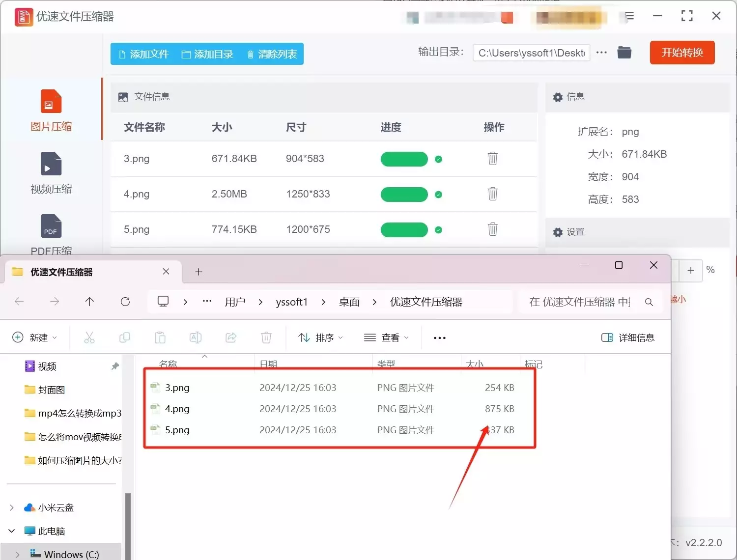This screenshot has height=560, width=737.
Task: Expand the chevron after 用户 breadcrumb
Action: 260,302
